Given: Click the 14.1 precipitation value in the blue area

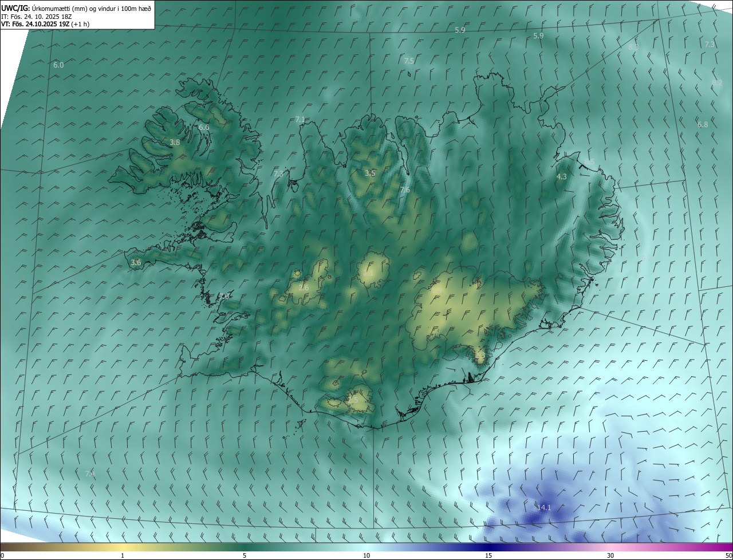Looking at the screenshot, I should click(x=543, y=507).
